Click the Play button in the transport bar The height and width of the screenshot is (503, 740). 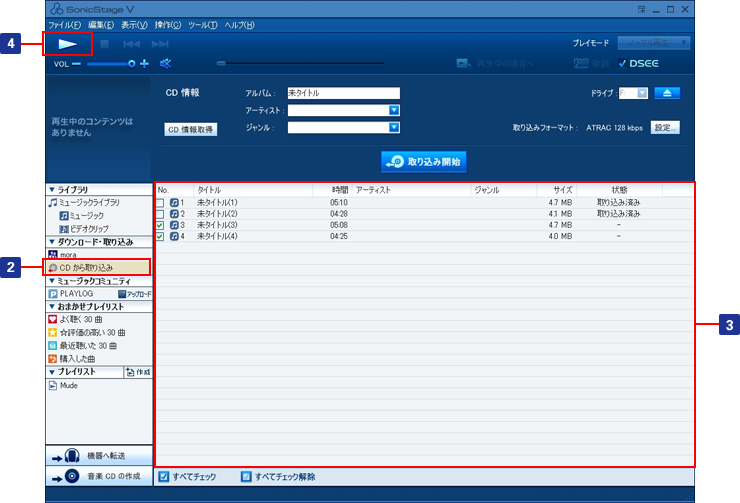(x=68, y=44)
